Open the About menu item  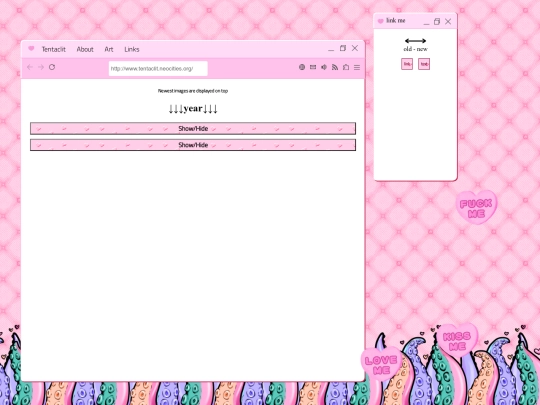click(x=85, y=49)
